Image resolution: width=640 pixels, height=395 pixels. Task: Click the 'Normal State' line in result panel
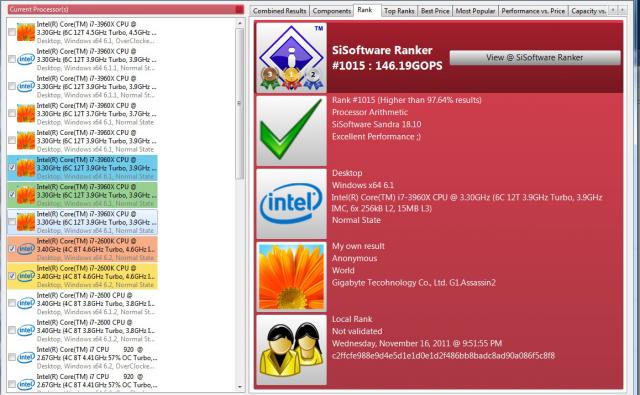tap(356, 220)
